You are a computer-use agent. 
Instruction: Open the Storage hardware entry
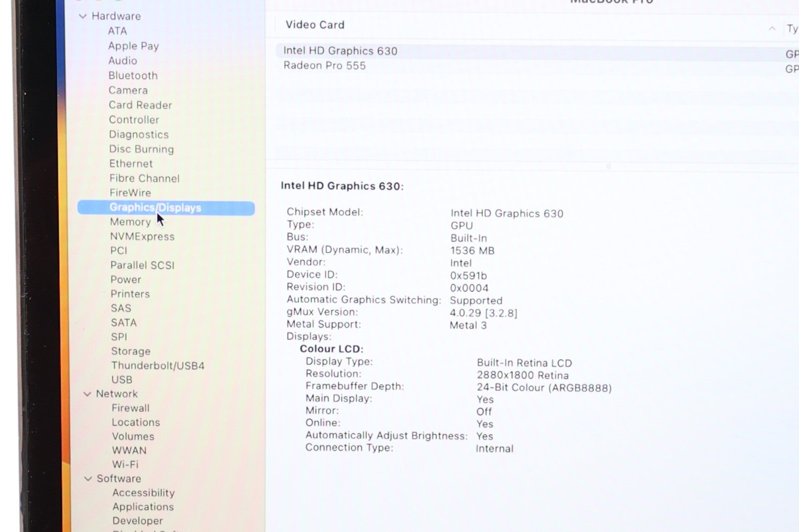[130, 351]
